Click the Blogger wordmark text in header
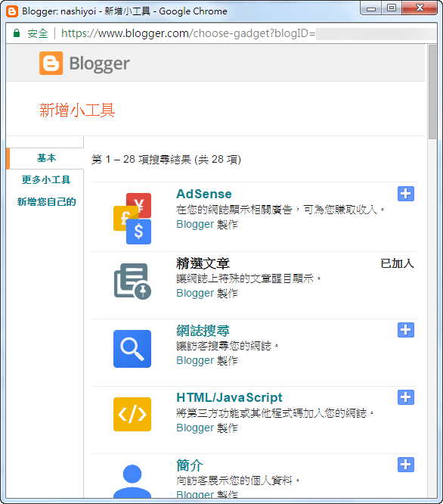This screenshot has width=443, height=504. coord(100,64)
